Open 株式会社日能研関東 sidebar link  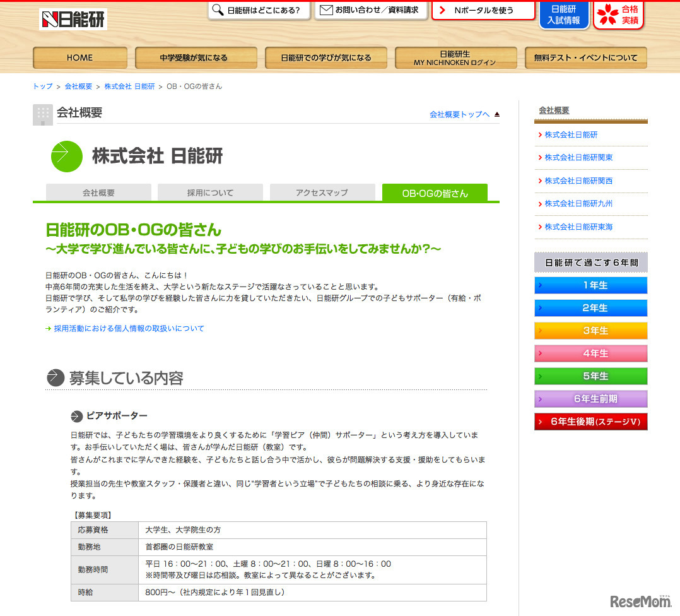tap(578, 158)
